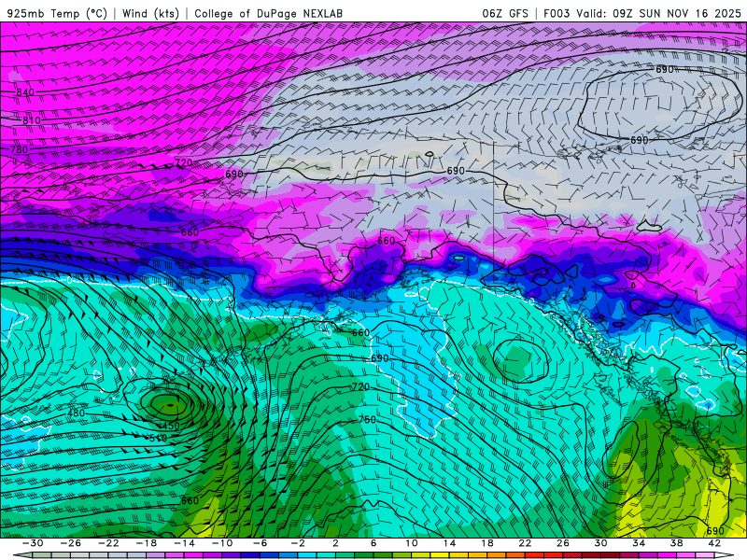This screenshot has height=560, width=747.
Task: Click the -6 colorbar tick label
Action: click(261, 543)
